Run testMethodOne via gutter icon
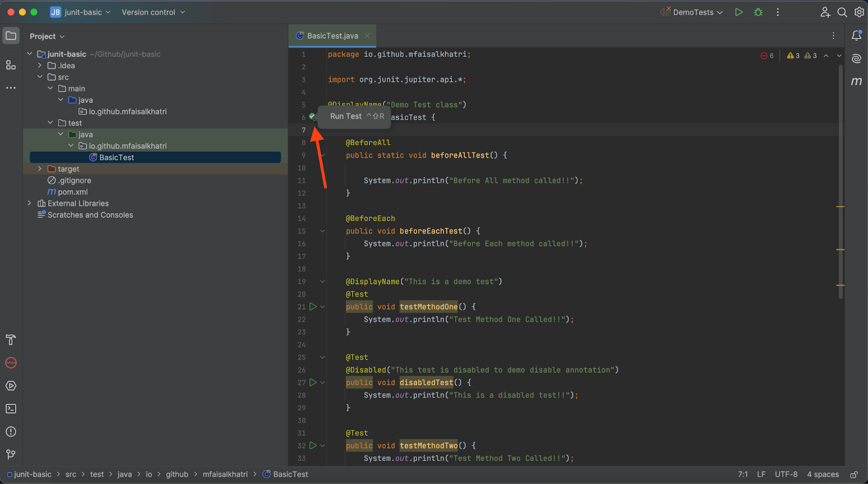868x484 pixels. coord(313,307)
